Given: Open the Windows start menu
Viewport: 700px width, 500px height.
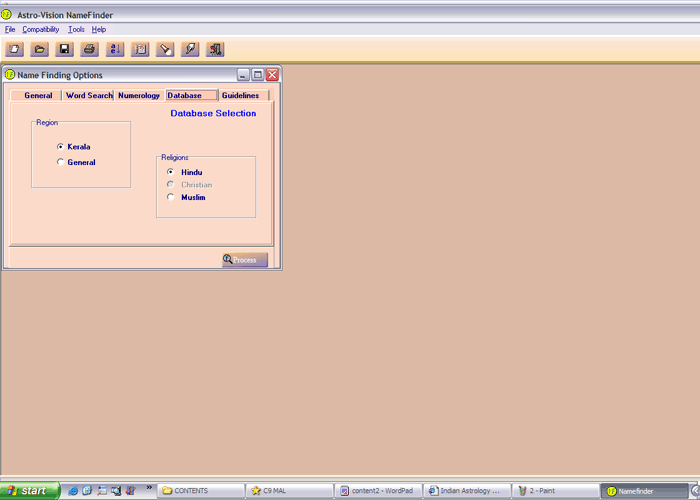Looking at the screenshot, I should (29, 491).
